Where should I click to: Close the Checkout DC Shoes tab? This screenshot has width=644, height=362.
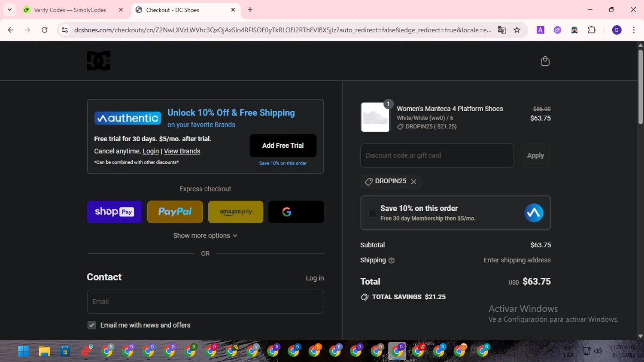click(x=233, y=9)
